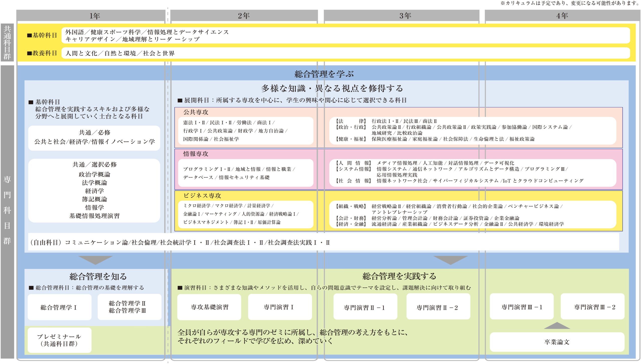Select the 専門科目群 side label

click(7, 212)
